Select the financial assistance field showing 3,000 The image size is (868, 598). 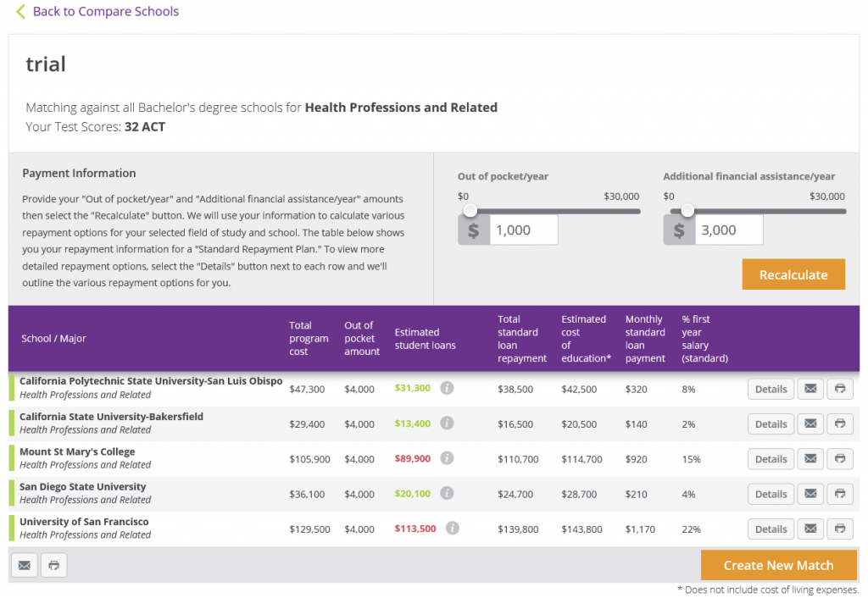[x=727, y=229]
